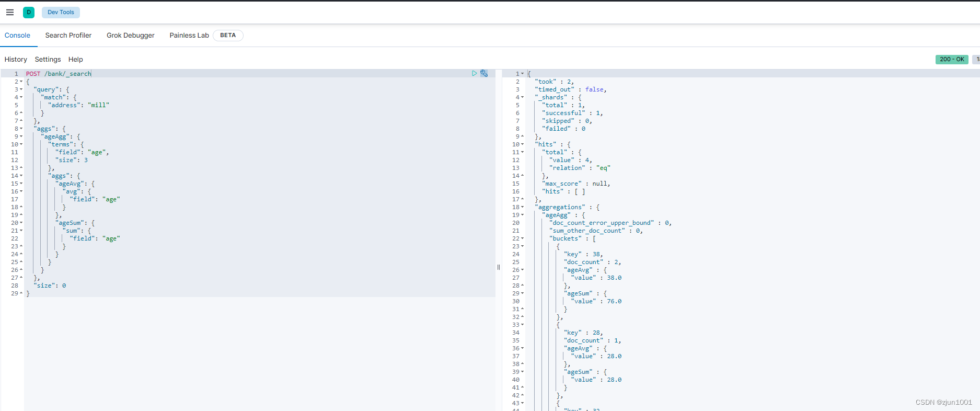This screenshot has height=411, width=980.
Task: Collapse the "aggs" fold at line 8
Action: (21, 129)
